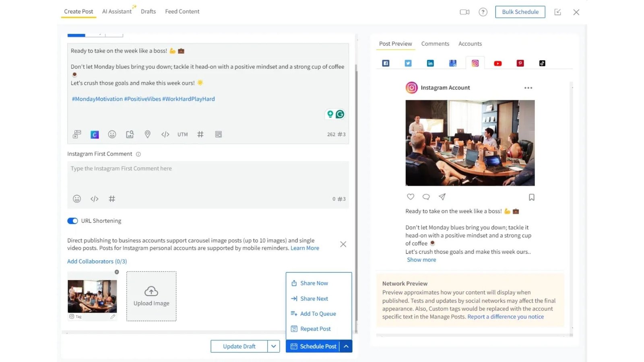Open the Canva design icon
Screen dimensions: 644x362
pyautogui.click(x=95, y=134)
